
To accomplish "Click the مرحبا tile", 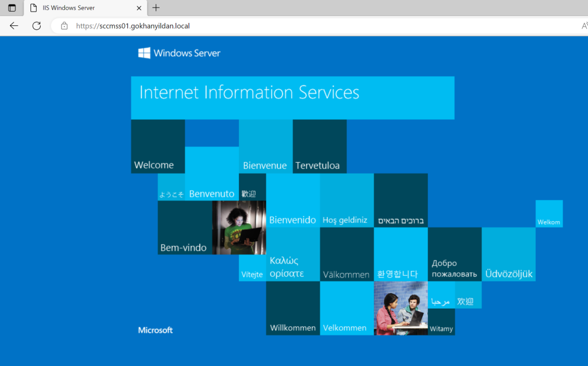I will click(x=442, y=295).
